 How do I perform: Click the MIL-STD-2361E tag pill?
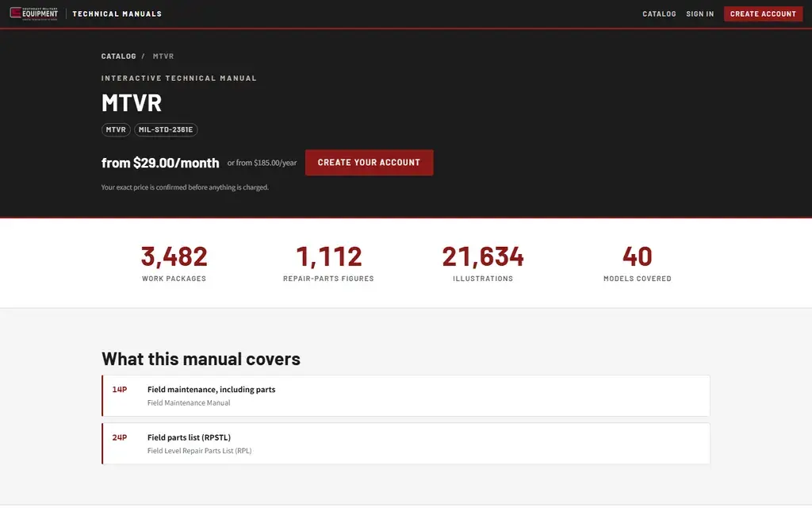[x=166, y=129]
